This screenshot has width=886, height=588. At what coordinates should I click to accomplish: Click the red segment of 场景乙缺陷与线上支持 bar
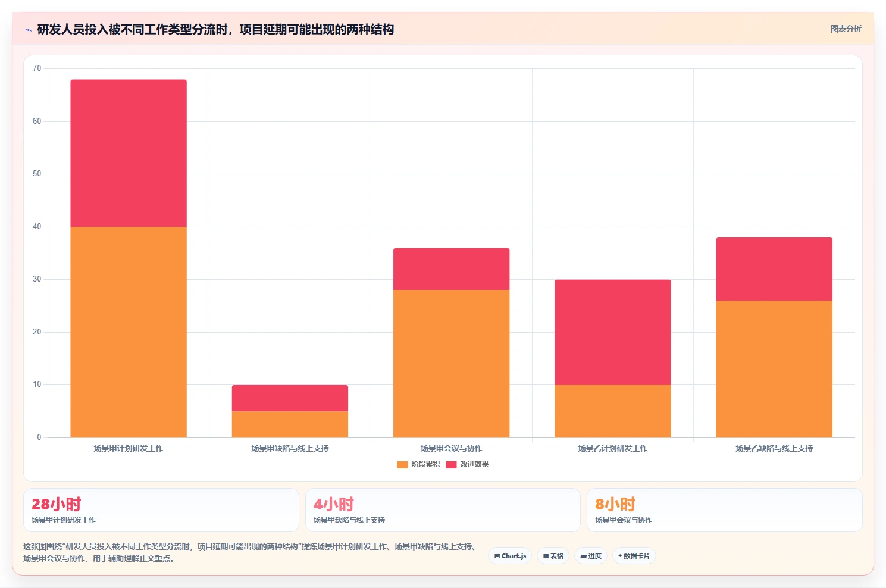click(x=774, y=269)
